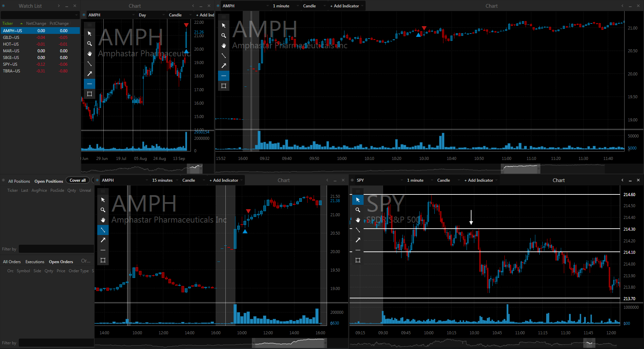This screenshot has height=349, width=644.
Task: Select zoom magnifier tool in AMPH Day chart
Action: point(90,44)
